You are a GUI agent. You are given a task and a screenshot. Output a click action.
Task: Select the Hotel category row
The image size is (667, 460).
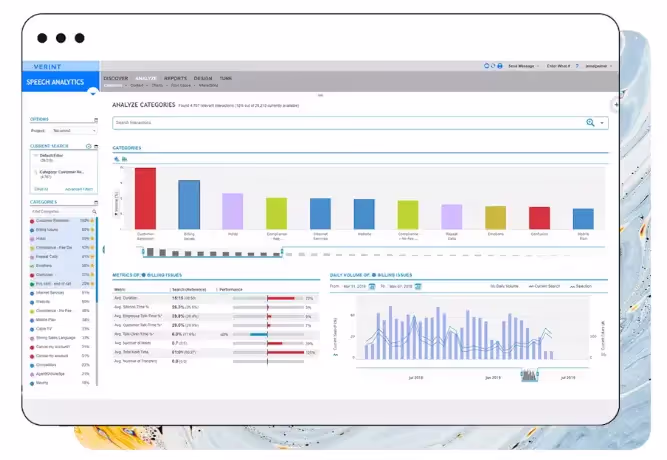(x=63, y=239)
